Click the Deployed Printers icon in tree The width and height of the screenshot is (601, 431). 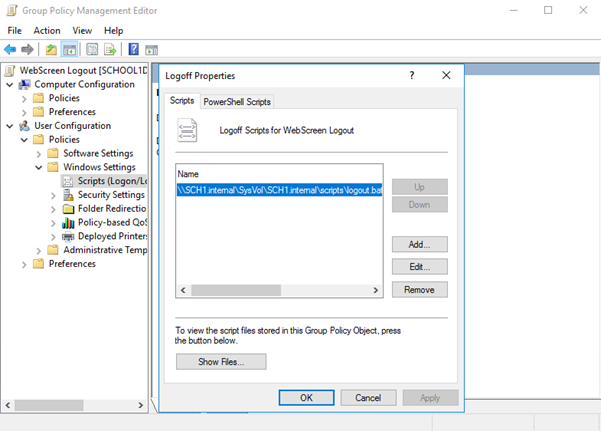point(68,237)
